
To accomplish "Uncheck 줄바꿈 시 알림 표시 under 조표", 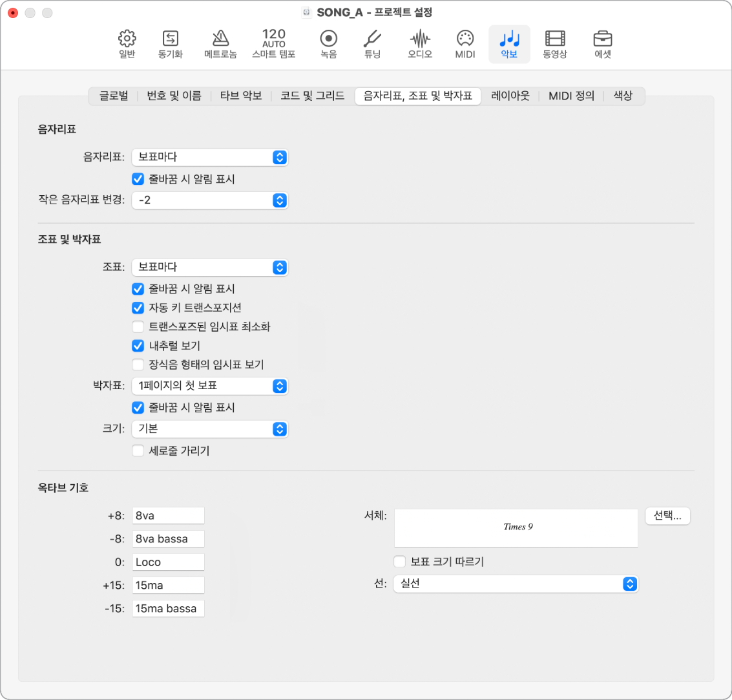I will 138,289.
